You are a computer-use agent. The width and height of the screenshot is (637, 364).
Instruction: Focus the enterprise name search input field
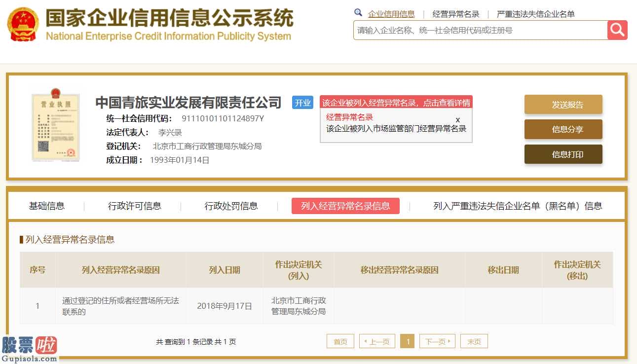click(x=480, y=30)
